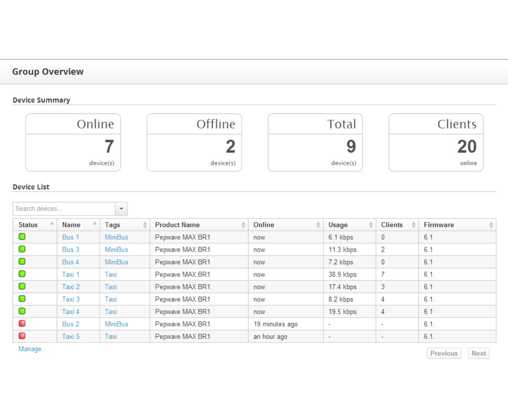Click the green status icon for Taxi 2
The height and width of the screenshot is (420, 508).
pyautogui.click(x=22, y=286)
